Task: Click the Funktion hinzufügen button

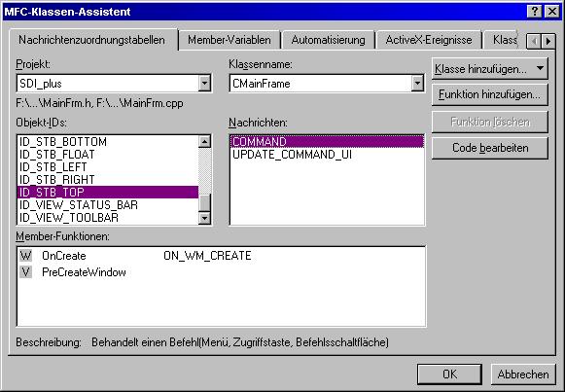Action: click(x=490, y=94)
